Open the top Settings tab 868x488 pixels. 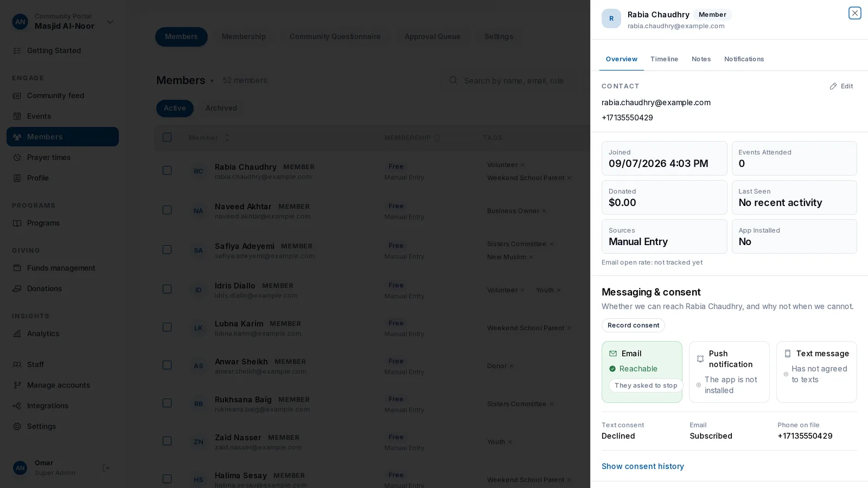click(499, 36)
